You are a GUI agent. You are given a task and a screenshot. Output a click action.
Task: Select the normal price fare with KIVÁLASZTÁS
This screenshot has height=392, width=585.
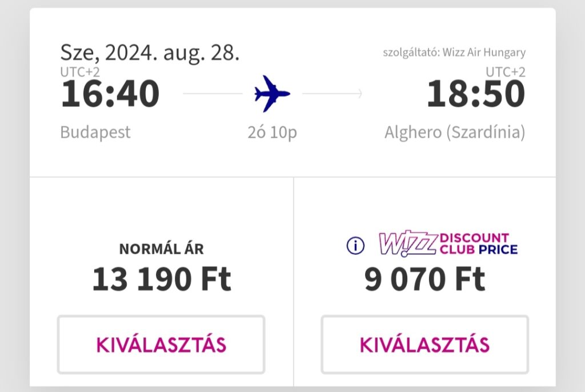point(161,344)
